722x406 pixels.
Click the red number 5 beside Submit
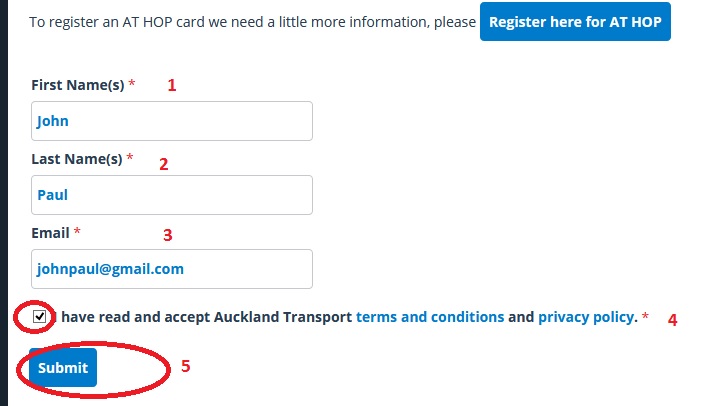pos(185,365)
